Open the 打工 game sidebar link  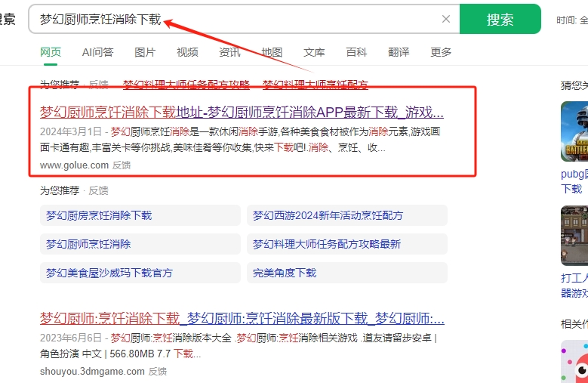click(x=574, y=285)
